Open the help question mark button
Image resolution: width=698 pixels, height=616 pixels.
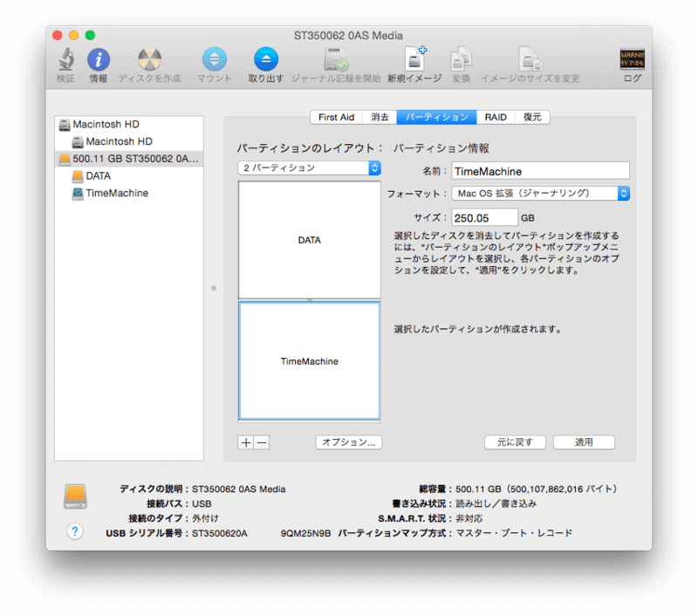coord(75,531)
